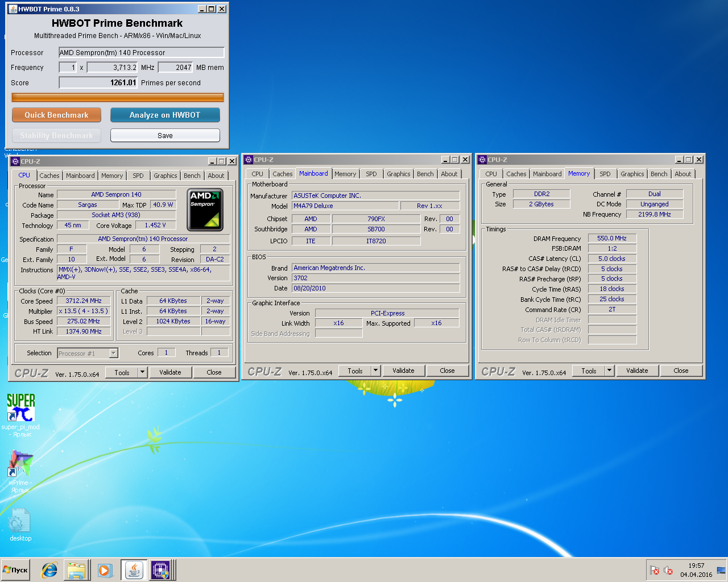
Task: Click BIOS date 08/20/2010
Action: [x=375, y=288]
